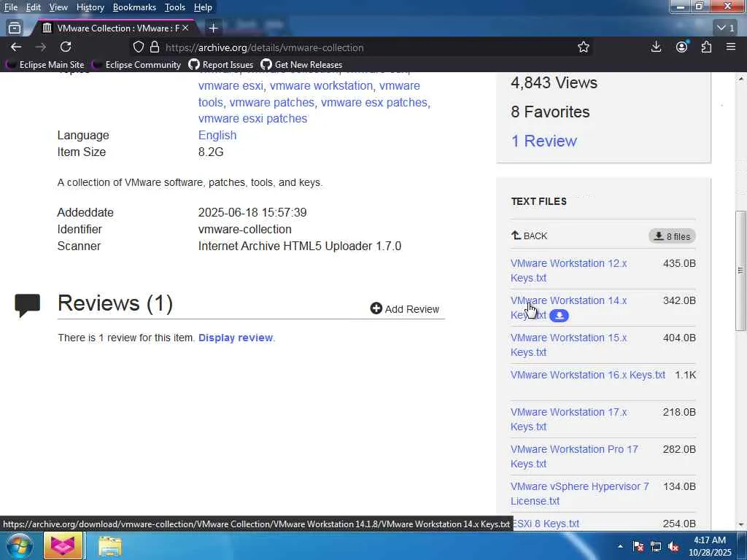The height and width of the screenshot is (560, 747).
Task: Open the pink cat app in taskbar
Action: tap(63, 545)
